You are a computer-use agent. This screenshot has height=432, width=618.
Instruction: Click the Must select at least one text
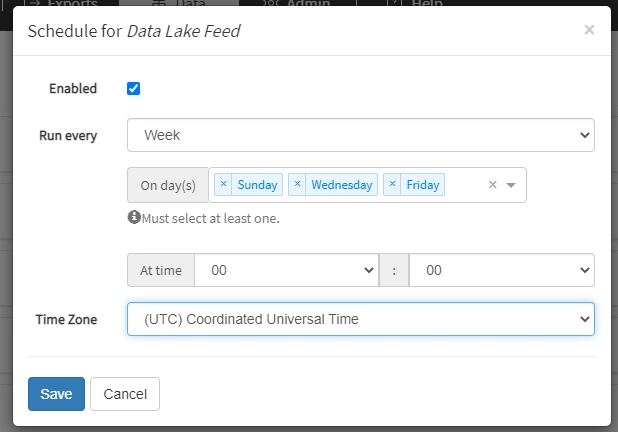pyautogui.click(x=210, y=218)
